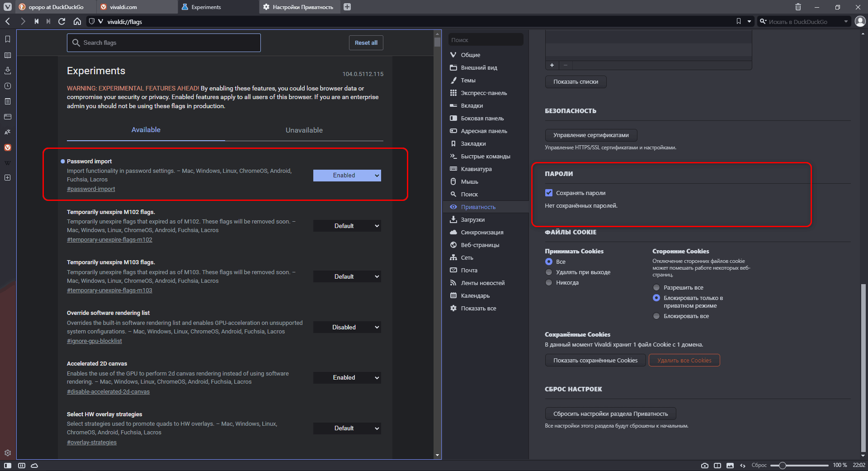Select Никогда cookie option
The image size is (868, 471).
pos(549,282)
